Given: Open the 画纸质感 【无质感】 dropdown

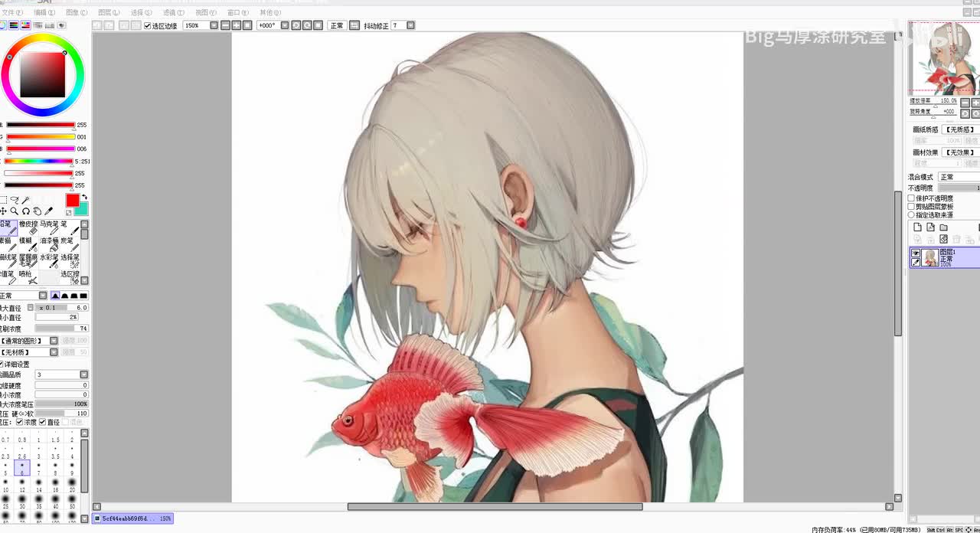Looking at the screenshot, I should (x=960, y=130).
